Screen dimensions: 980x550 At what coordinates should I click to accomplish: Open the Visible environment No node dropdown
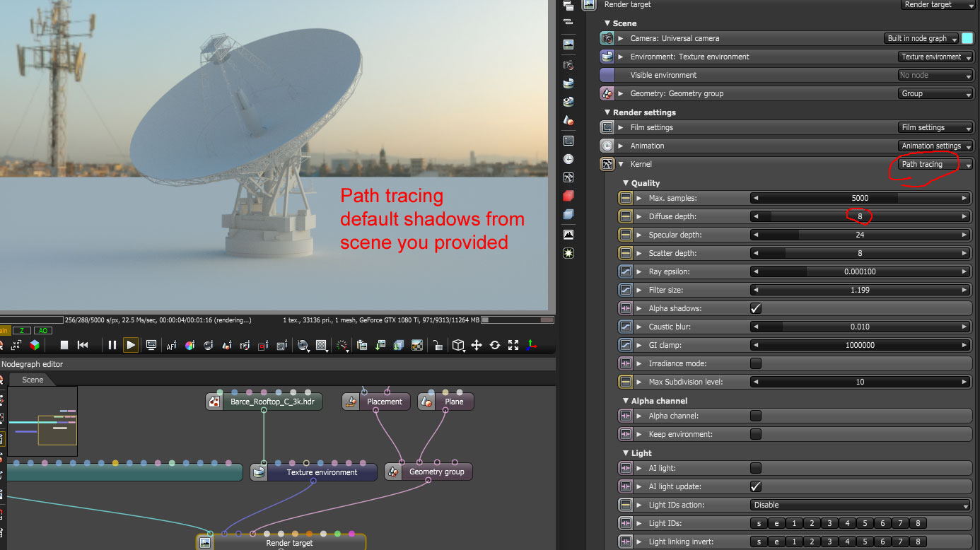pyautogui.click(x=935, y=75)
